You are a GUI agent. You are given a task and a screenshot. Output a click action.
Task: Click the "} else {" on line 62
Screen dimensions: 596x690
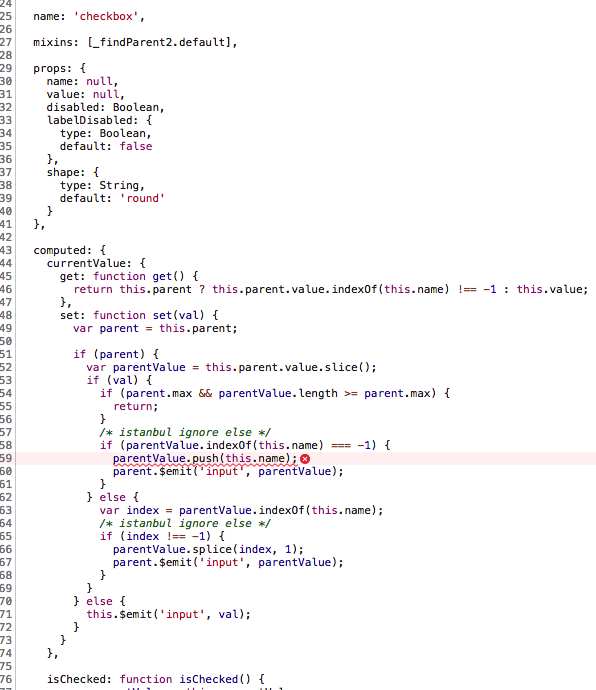[112, 497]
